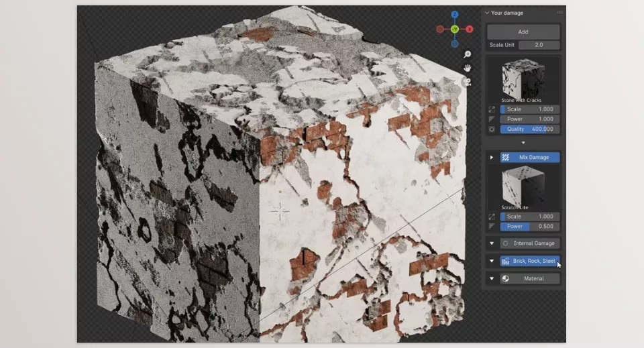Click the Material button
The height and width of the screenshot is (348, 644).
[x=529, y=278]
